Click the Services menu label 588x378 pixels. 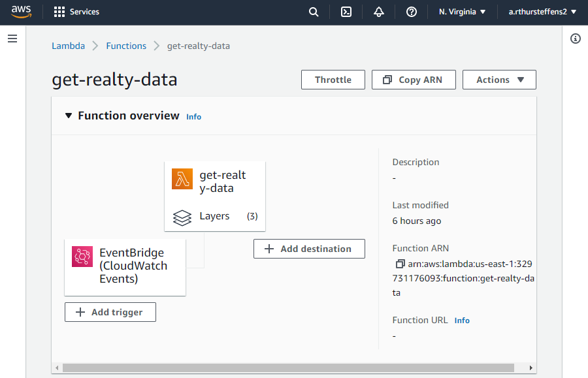tap(84, 12)
